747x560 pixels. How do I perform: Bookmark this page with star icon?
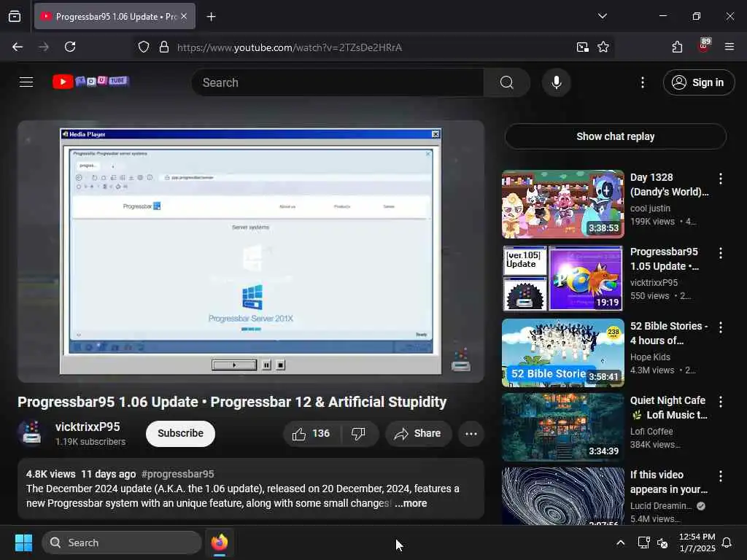coord(603,47)
